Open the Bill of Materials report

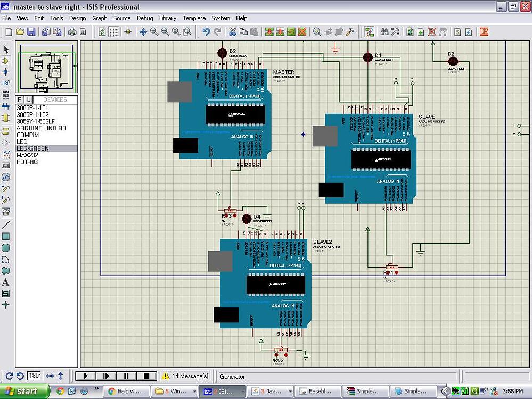[x=457, y=32]
